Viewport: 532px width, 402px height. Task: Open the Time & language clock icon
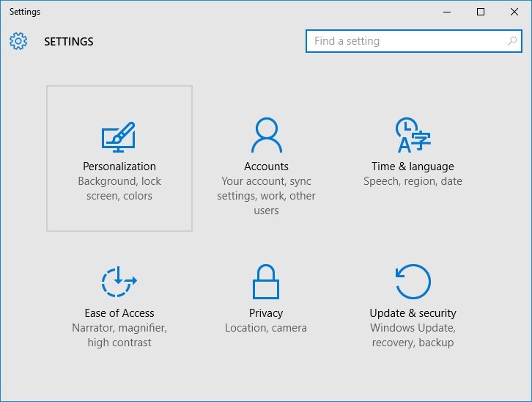tap(413, 135)
